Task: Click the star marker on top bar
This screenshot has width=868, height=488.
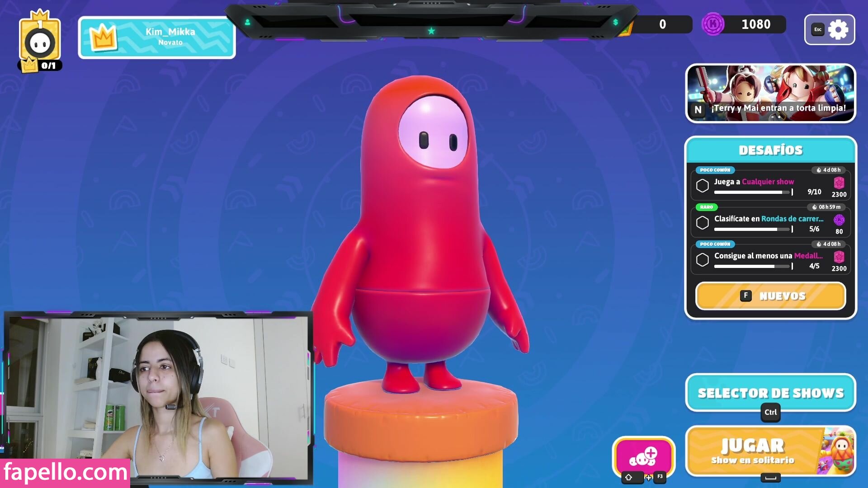Action: (x=431, y=31)
